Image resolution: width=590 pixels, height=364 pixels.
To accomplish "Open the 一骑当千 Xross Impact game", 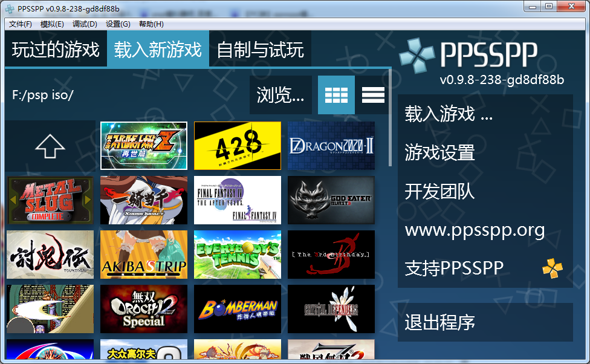I will pyautogui.click(x=144, y=200).
